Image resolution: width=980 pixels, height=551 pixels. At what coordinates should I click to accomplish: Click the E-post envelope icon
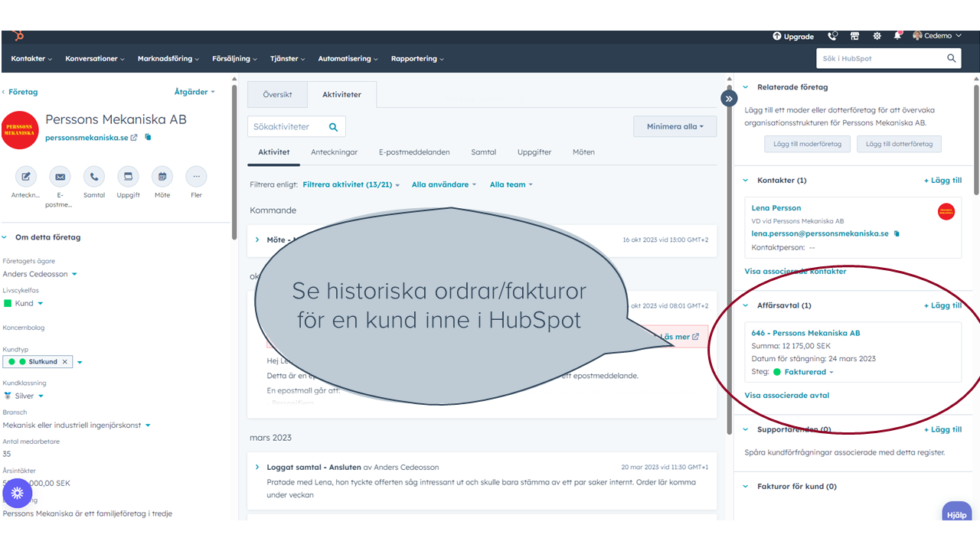point(60,177)
